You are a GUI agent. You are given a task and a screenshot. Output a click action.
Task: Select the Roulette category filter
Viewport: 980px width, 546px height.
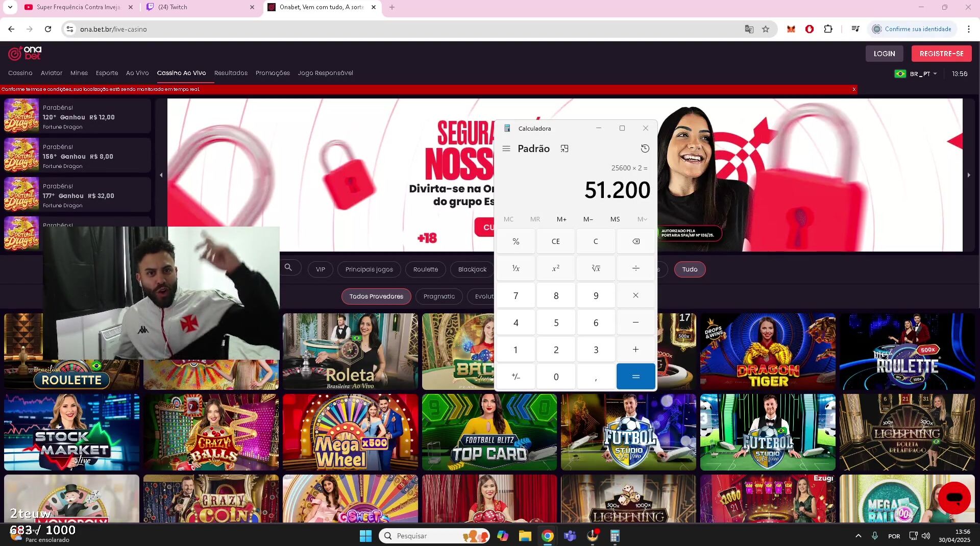426,269
